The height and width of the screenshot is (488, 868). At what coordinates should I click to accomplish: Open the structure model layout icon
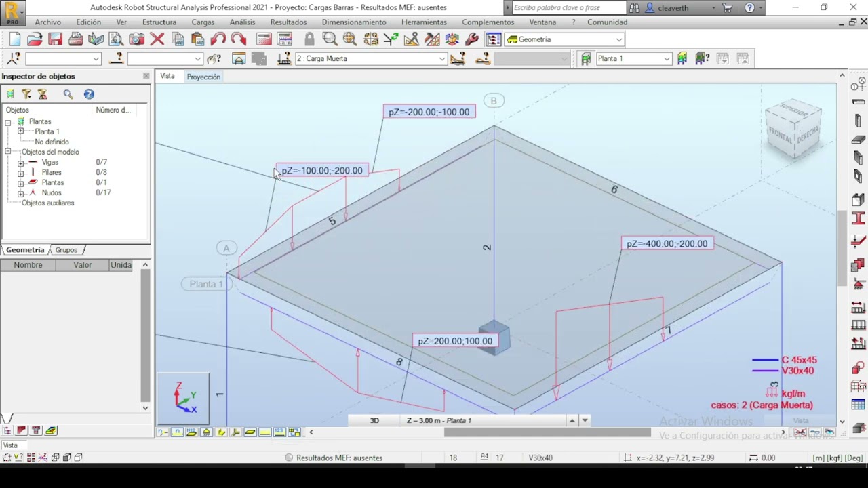coord(493,39)
